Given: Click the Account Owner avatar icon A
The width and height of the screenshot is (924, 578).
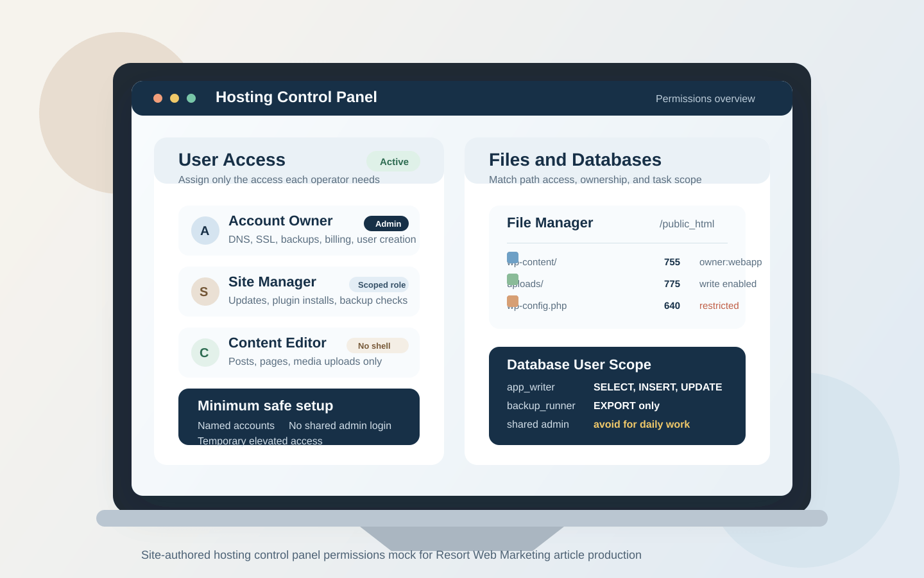Looking at the screenshot, I should (x=205, y=231).
